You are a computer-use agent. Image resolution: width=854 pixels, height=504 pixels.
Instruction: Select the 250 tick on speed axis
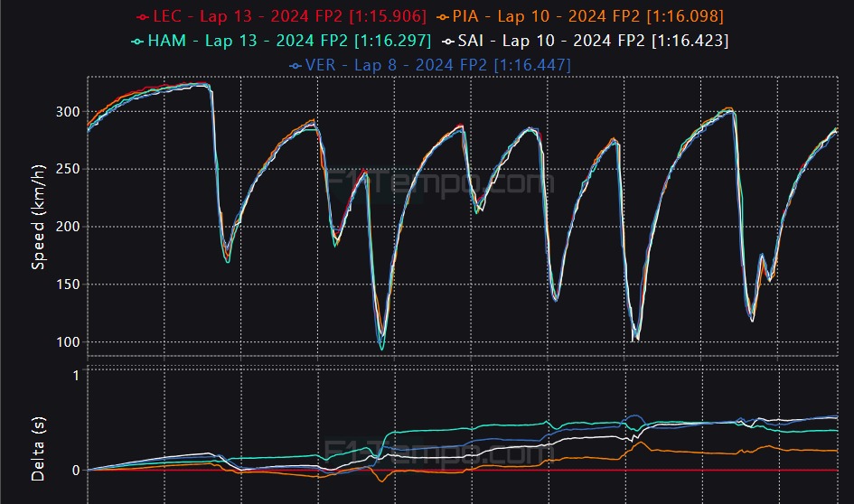tap(68, 170)
